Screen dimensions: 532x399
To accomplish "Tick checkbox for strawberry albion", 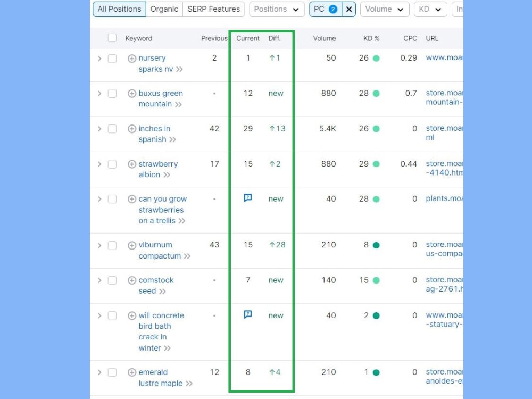I will pyautogui.click(x=112, y=164).
